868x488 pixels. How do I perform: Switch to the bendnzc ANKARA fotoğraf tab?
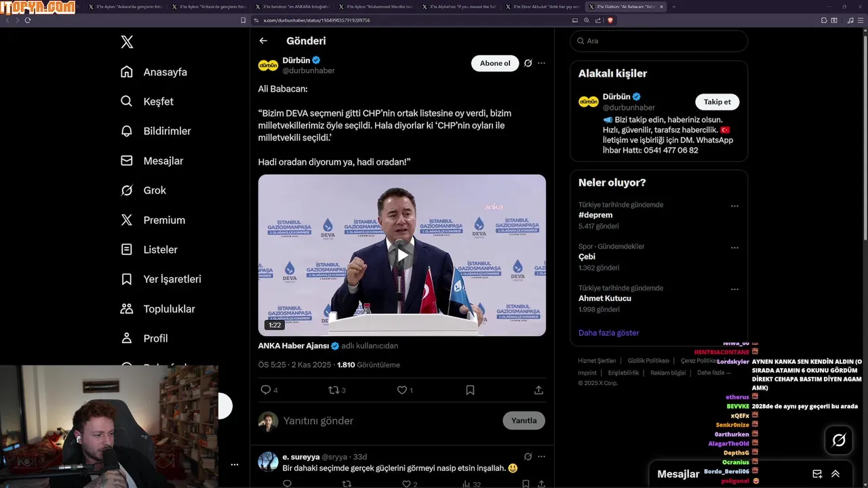point(294,7)
